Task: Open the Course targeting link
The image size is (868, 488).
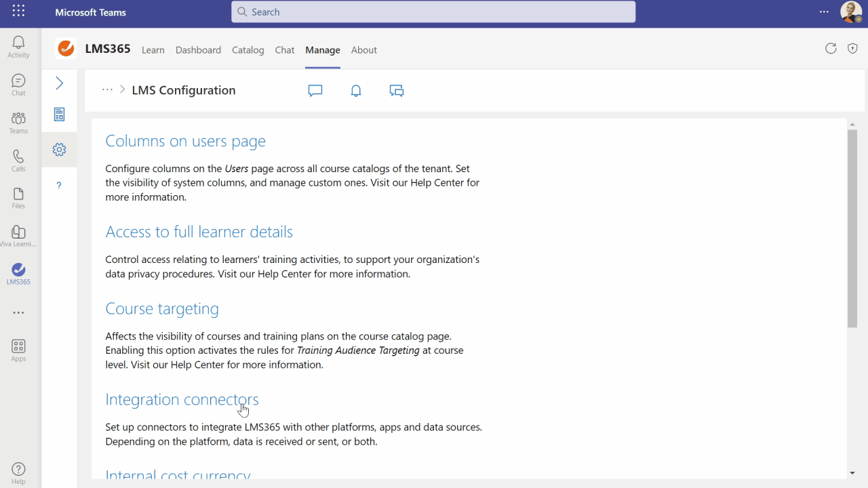Action: [162, 309]
